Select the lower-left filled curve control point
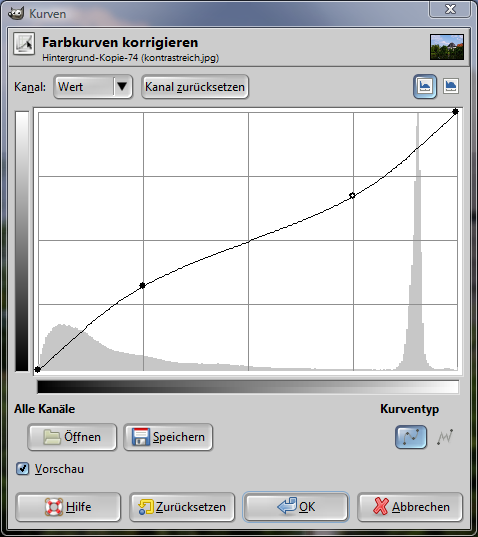 [38, 370]
